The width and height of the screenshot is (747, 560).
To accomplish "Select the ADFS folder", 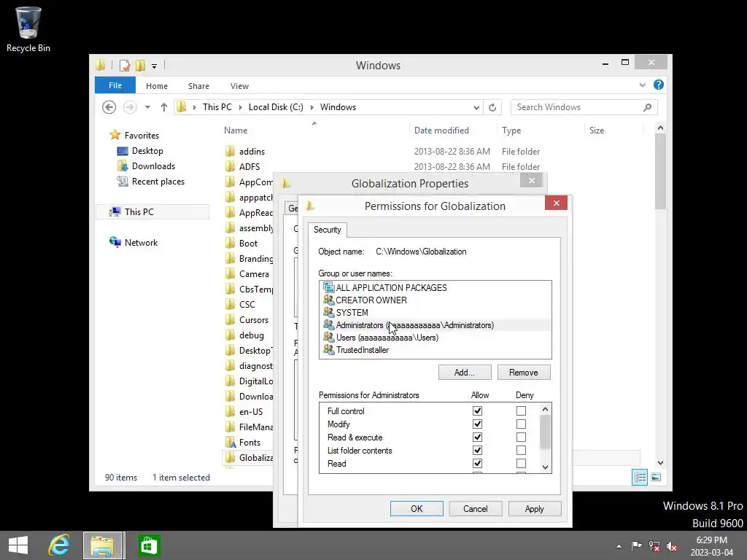I will [x=249, y=167].
